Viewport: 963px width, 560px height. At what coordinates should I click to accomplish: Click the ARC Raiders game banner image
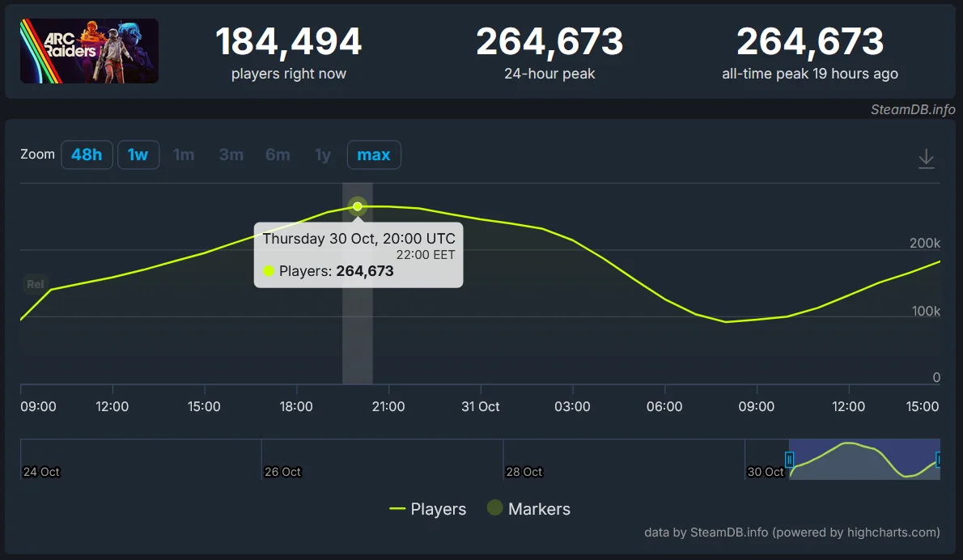point(89,49)
